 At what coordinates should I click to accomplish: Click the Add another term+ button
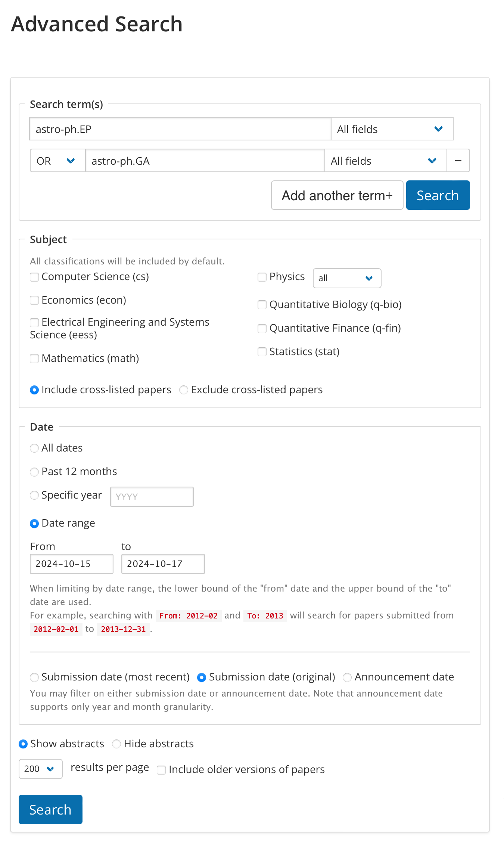pyautogui.click(x=337, y=195)
